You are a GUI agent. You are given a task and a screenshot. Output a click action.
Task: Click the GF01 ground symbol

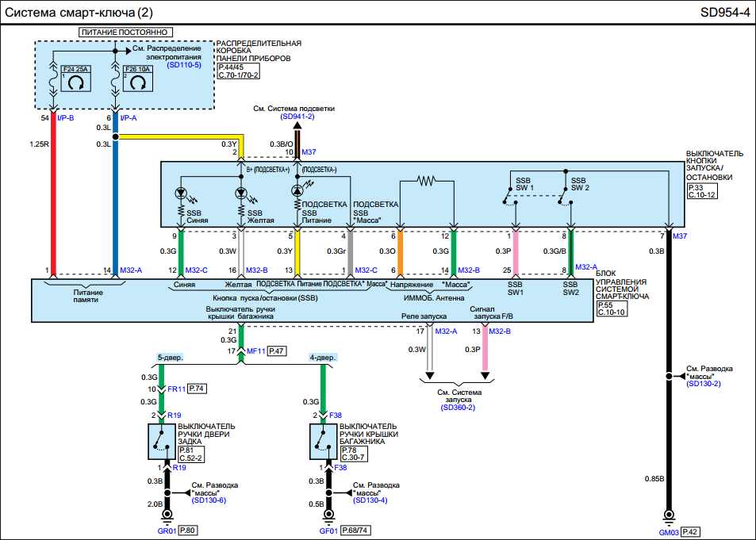(324, 516)
